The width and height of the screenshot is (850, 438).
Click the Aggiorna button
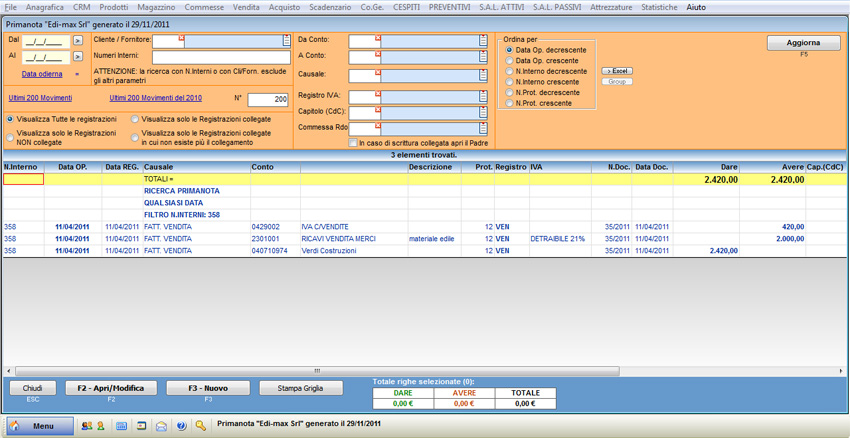point(803,43)
